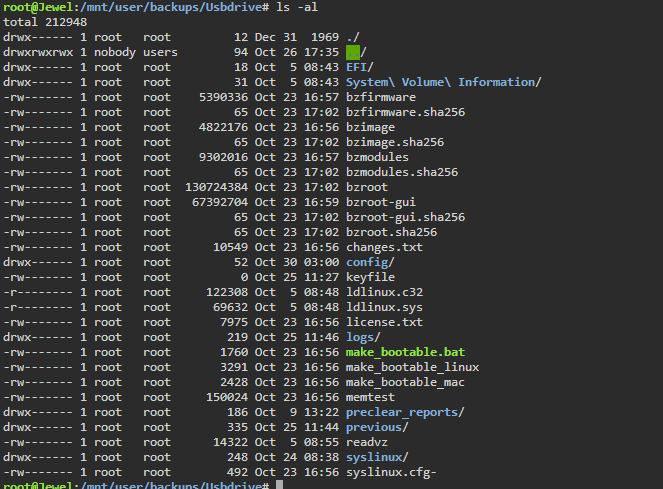Click the '03:00' timestamp of config/
Viewport: 663px width, 489px height.
coord(321,262)
